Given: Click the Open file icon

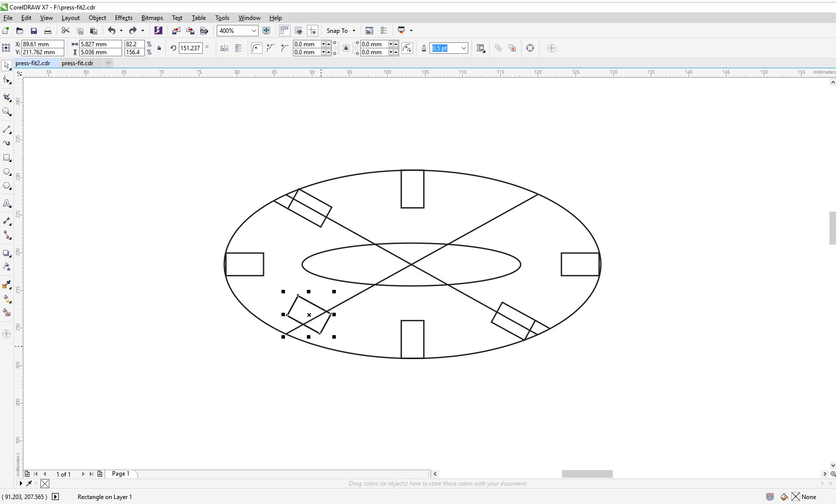Looking at the screenshot, I should point(20,31).
